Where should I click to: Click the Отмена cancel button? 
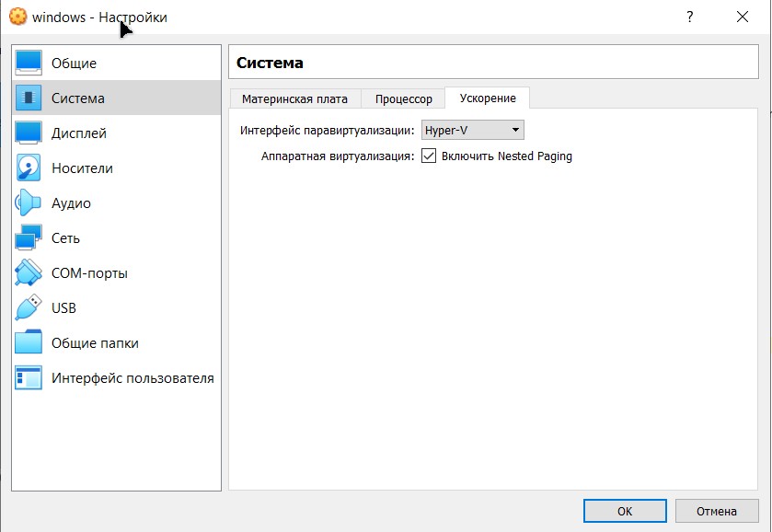pos(717,511)
